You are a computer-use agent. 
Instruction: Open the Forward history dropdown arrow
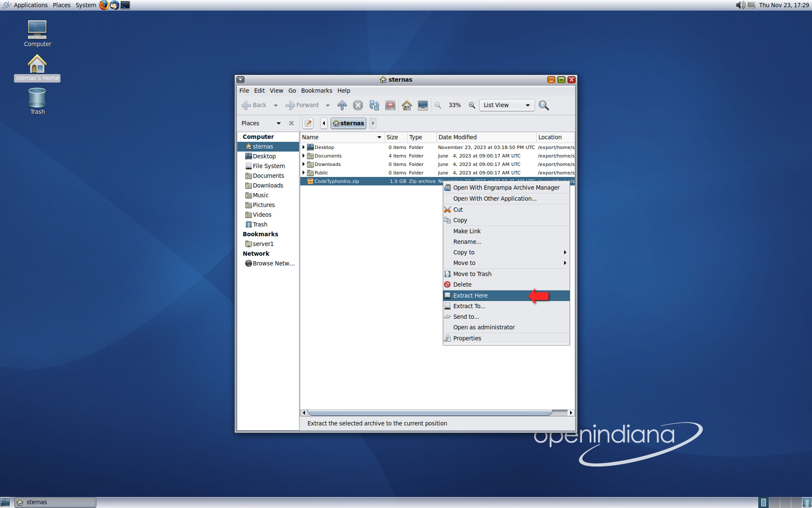(328, 105)
